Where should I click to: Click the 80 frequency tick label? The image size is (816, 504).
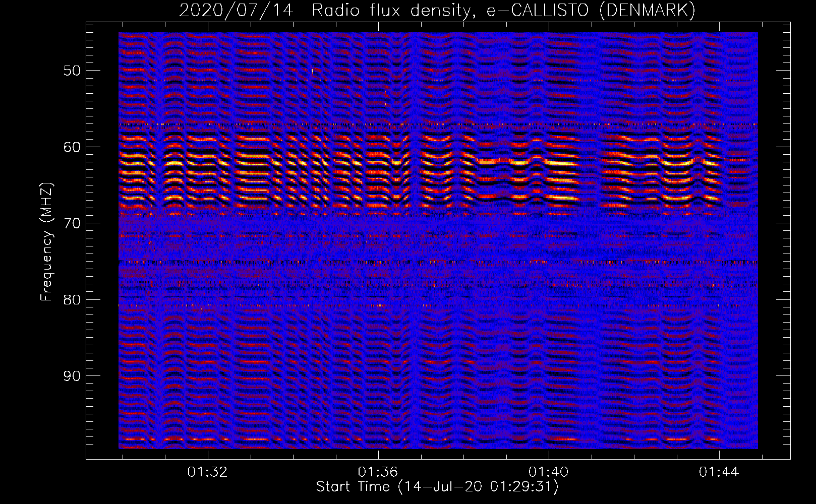(x=72, y=300)
